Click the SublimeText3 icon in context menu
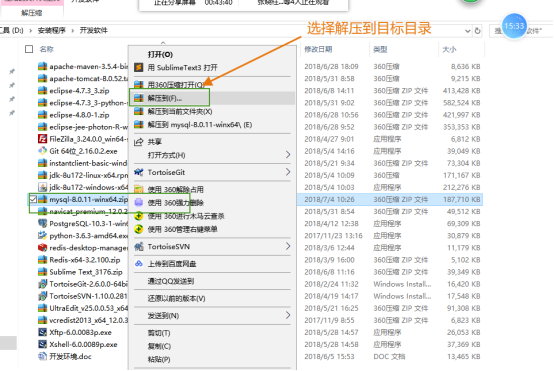 [x=138, y=67]
